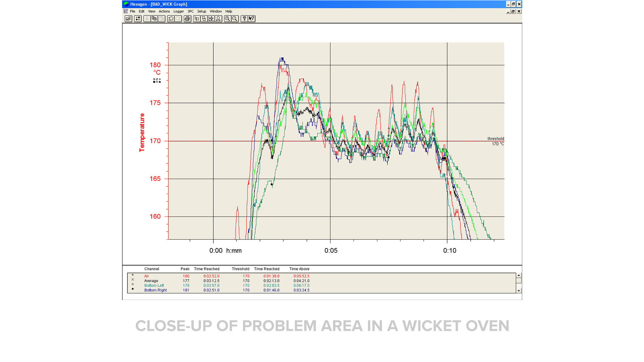Click the channel table scroll down arrow
644x362 pixels.
pyautogui.click(x=519, y=291)
